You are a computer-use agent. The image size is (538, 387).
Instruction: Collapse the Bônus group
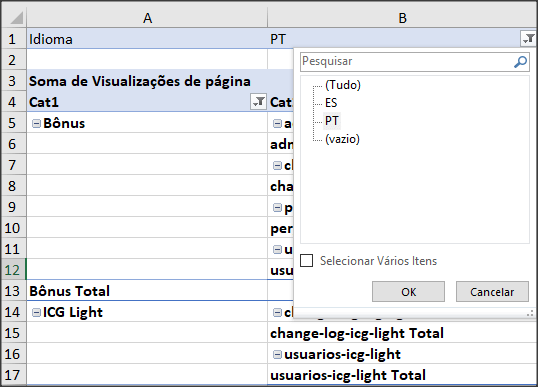tap(36, 124)
